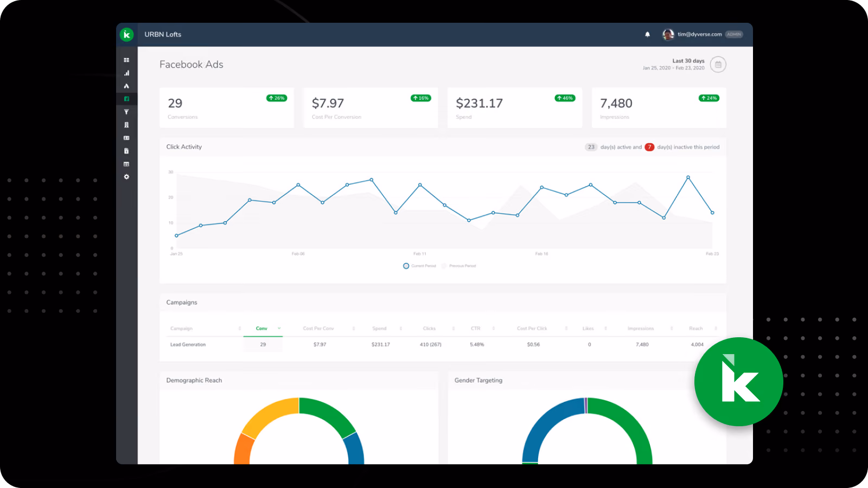Open the dashboard grid icon in sidebar
The height and width of the screenshot is (488, 868).
126,60
